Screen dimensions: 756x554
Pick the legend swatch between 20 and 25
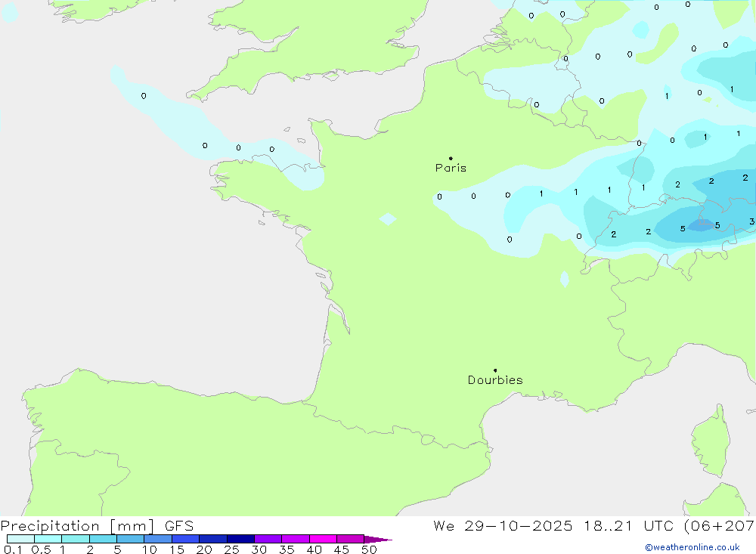[x=213, y=539]
